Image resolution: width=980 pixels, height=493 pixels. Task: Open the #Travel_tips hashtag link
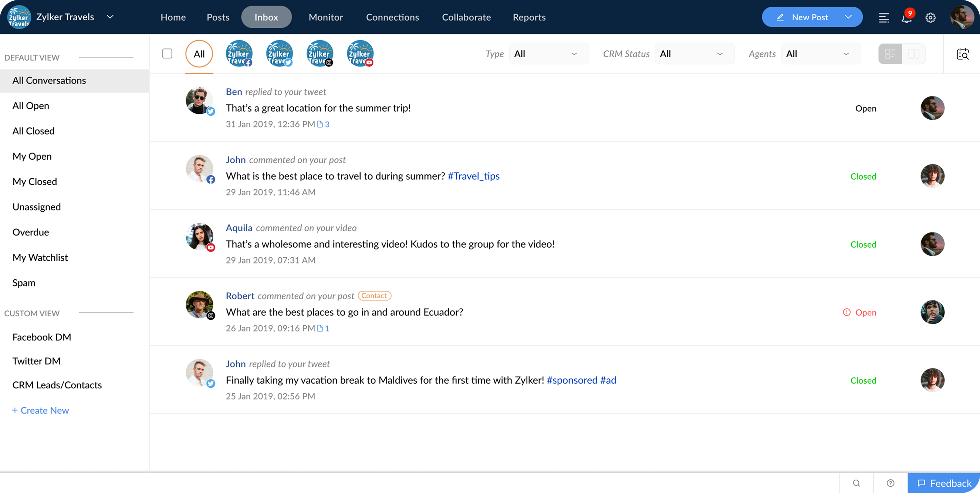[473, 176]
